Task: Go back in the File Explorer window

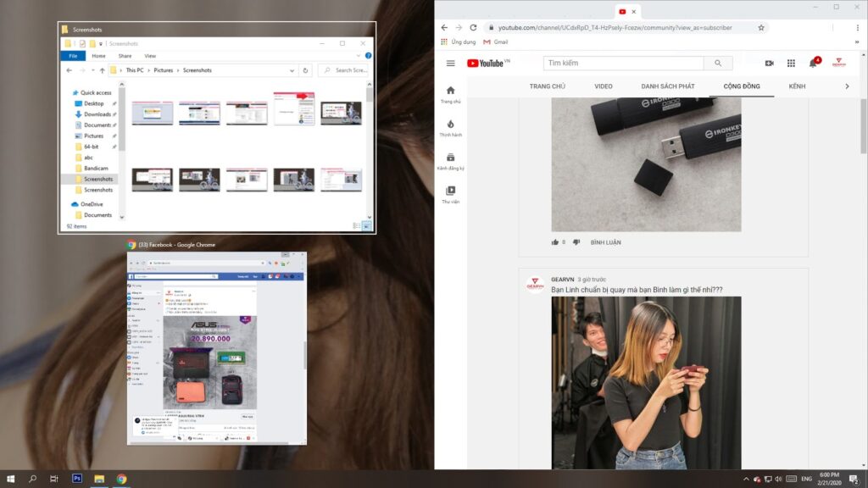Action: tap(70, 70)
